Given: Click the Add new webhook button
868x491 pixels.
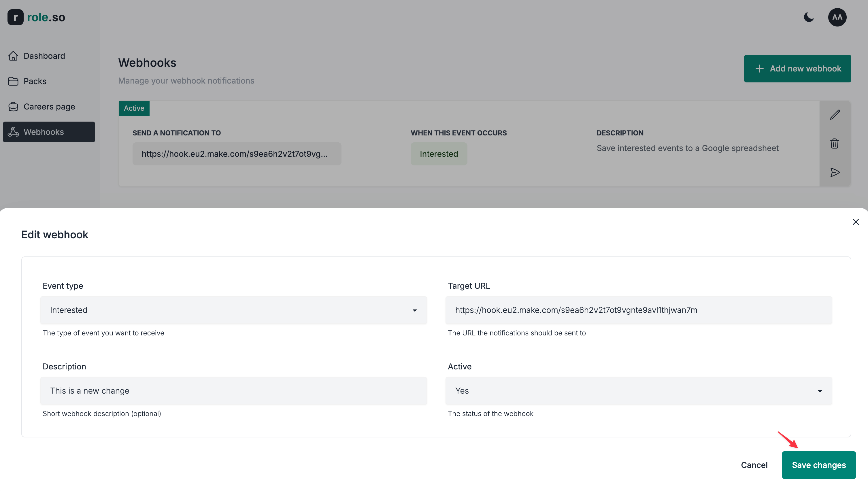Looking at the screenshot, I should (x=797, y=69).
